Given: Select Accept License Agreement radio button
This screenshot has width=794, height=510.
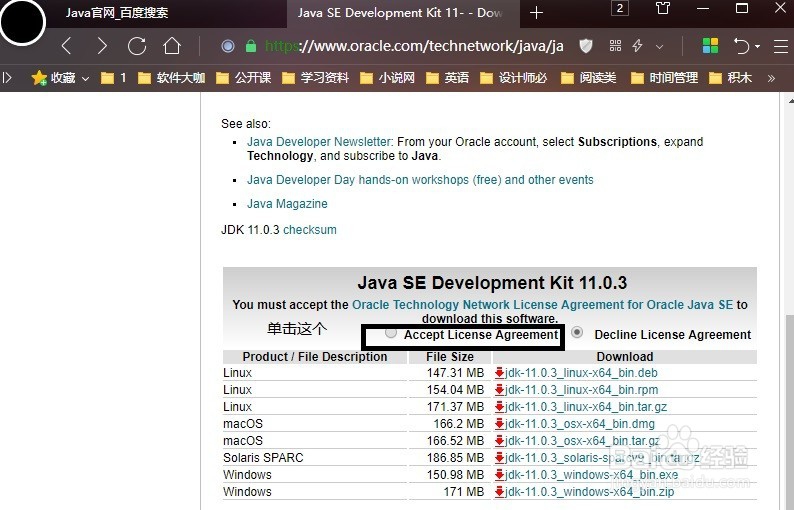Looking at the screenshot, I should (x=390, y=333).
